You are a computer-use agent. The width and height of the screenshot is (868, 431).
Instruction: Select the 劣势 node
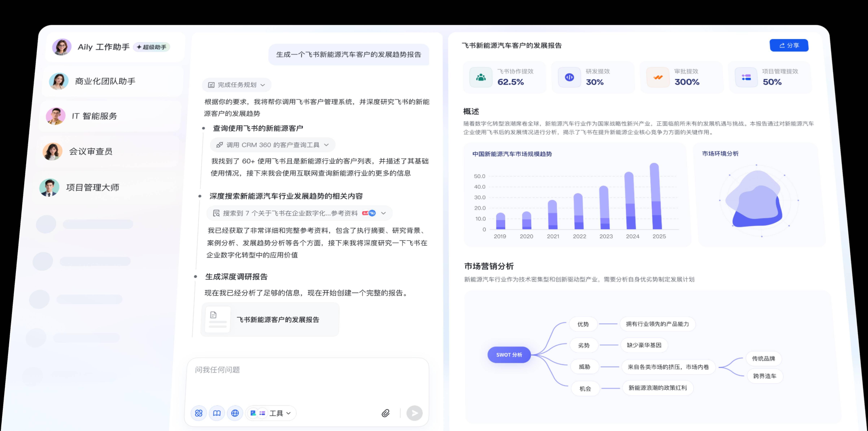tap(584, 345)
